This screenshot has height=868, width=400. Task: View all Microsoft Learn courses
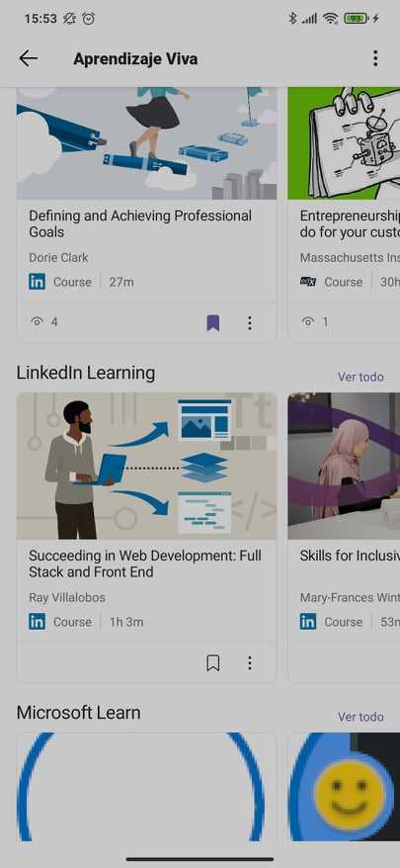[x=360, y=717]
